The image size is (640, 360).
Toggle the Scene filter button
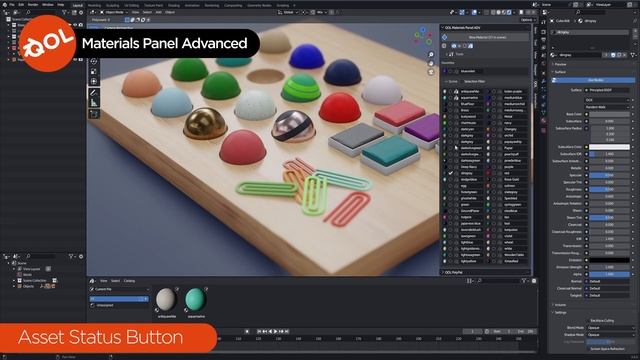451,82
